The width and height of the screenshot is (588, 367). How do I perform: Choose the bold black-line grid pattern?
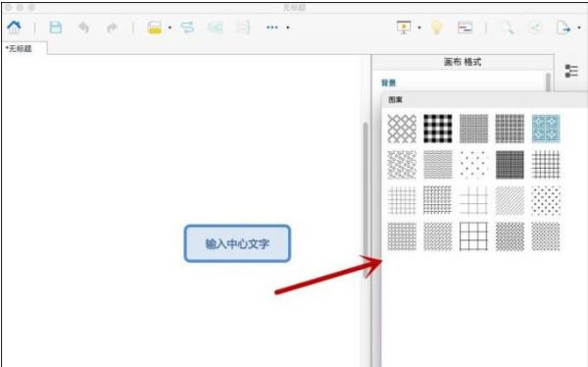coord(473,236)
